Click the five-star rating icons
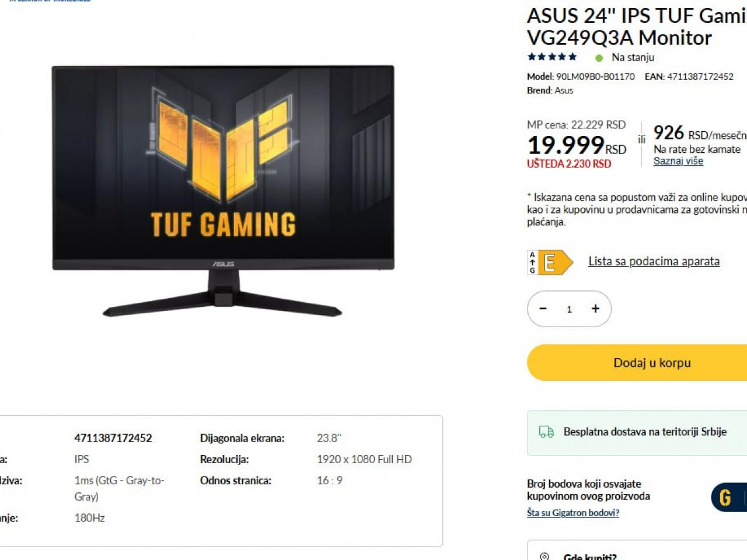The width and height of the screenshot is (747, 560). (x=552, y=57)
